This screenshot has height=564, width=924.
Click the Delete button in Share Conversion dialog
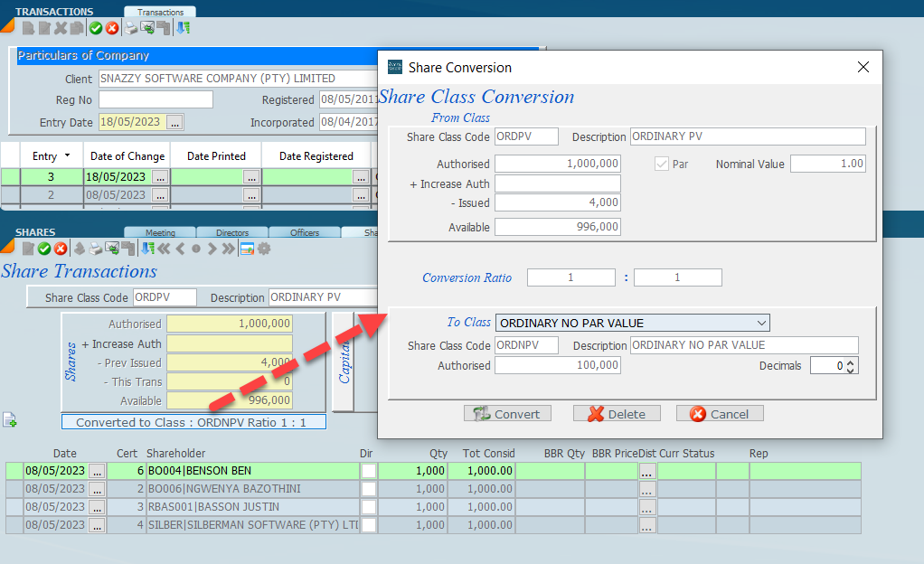point(617,413)
